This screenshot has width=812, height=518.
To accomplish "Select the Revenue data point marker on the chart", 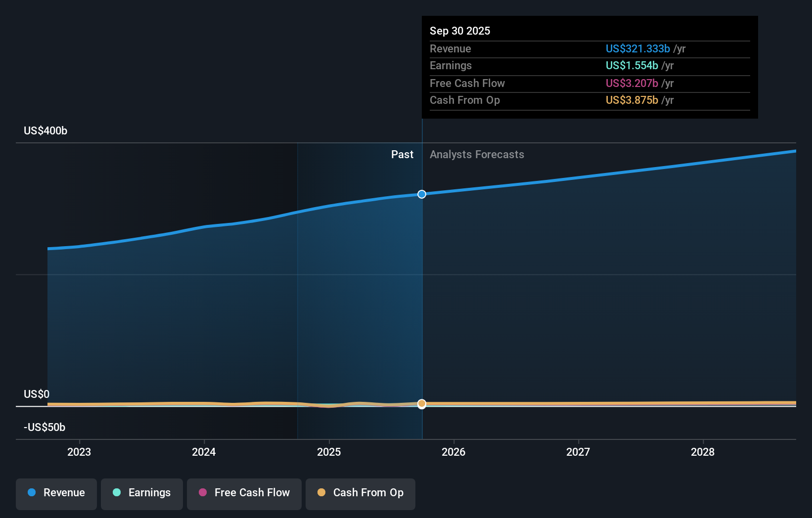I will coord(421,194).
